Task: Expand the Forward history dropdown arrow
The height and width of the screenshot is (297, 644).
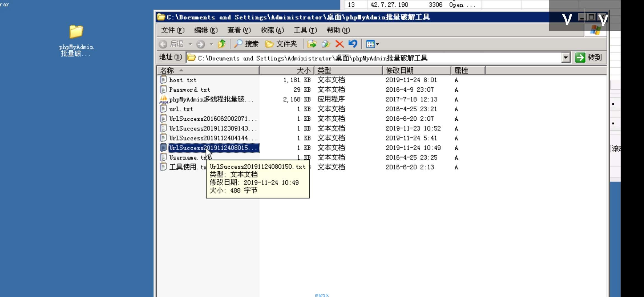Action: pos(211,44)
